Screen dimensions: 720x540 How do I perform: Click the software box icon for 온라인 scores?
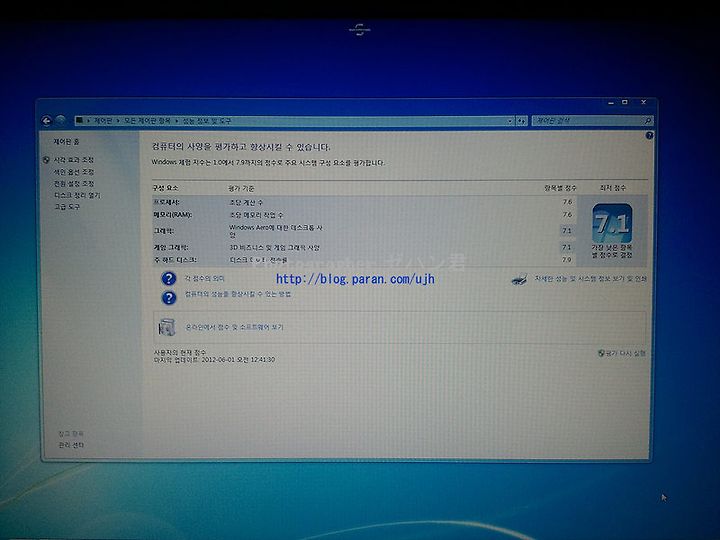pos(167,327)
